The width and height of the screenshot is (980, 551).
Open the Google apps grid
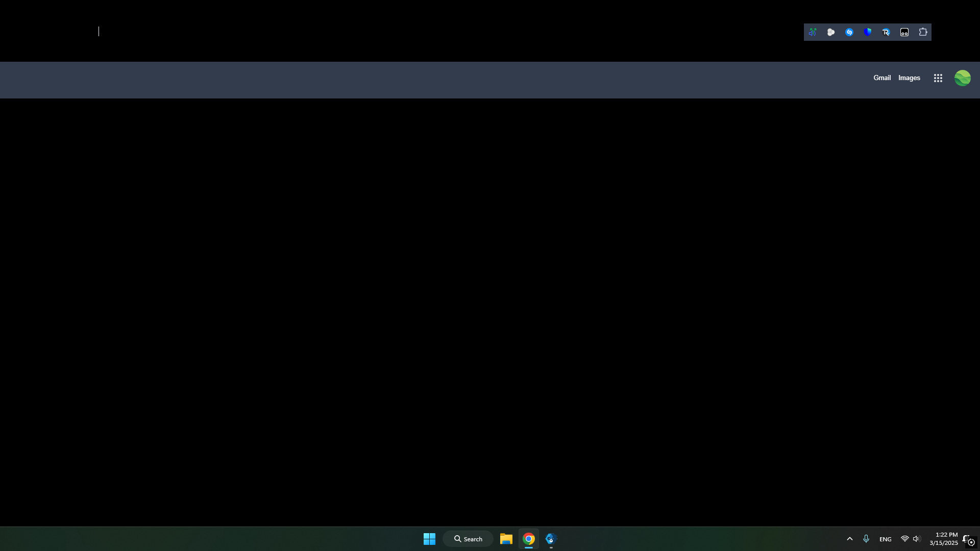coord(938,78)
